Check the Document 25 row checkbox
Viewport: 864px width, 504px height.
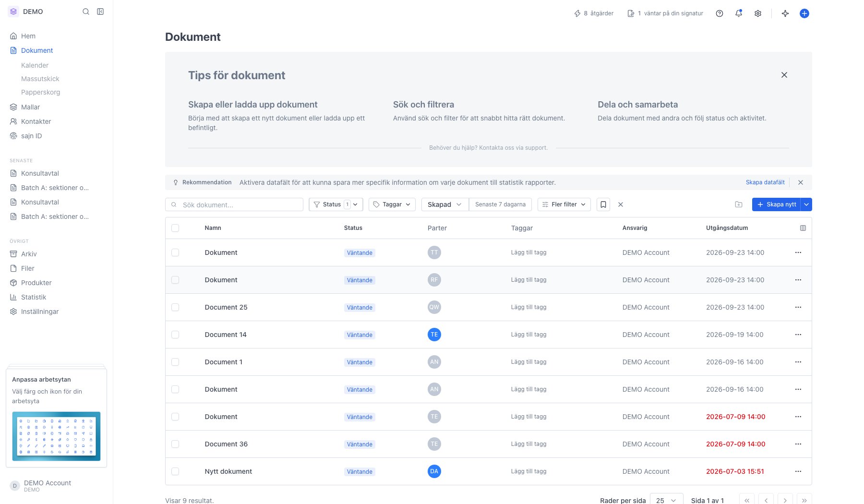[175, 307]
